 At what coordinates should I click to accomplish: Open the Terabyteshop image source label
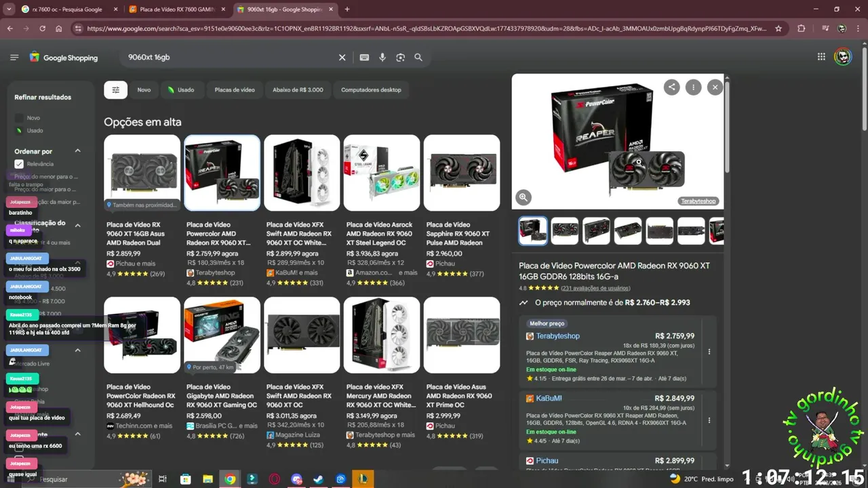point(698,201)
